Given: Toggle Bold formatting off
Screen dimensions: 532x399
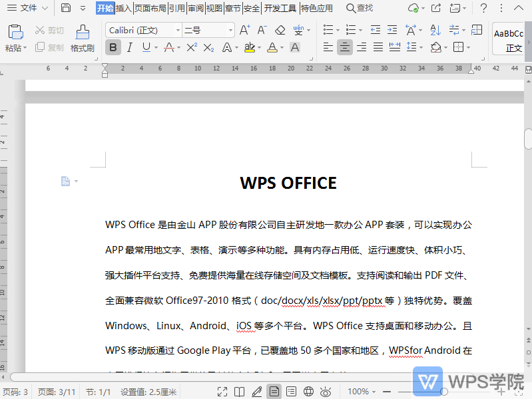Looking at the screenshot, I should pos(113,47).
